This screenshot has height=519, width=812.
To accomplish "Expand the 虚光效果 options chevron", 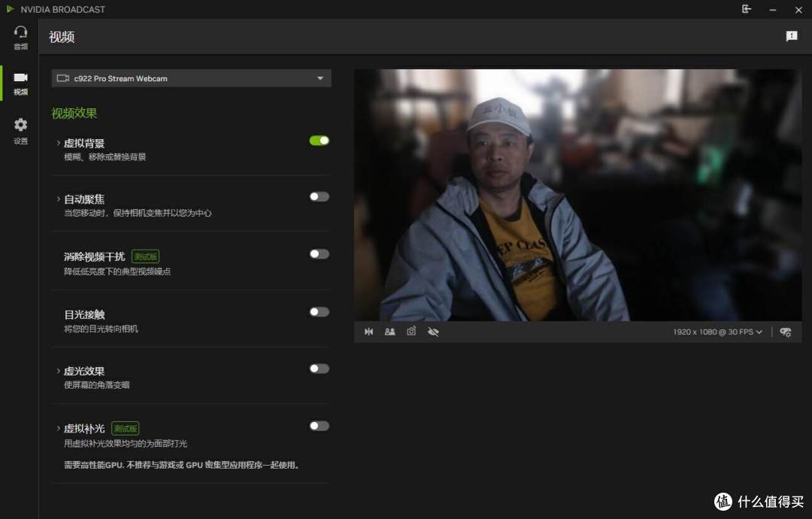I will coord(58,371).
